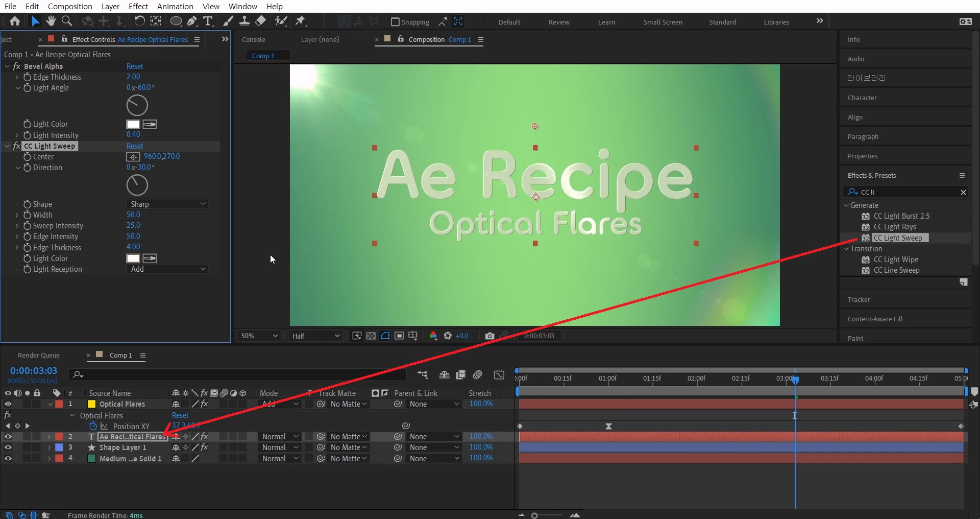980x519 pixels.
Task: Toggle Sweep Intensity stopwatch
Action: tap(28, 226)
